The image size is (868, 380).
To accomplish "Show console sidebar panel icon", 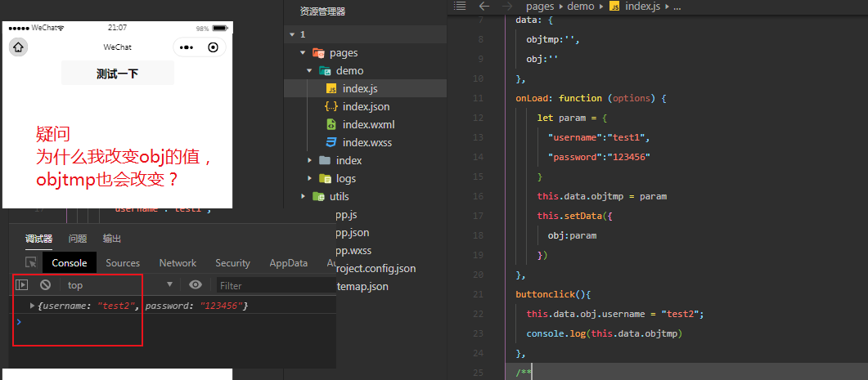I will pyautogui.click(x=21, y=285).
